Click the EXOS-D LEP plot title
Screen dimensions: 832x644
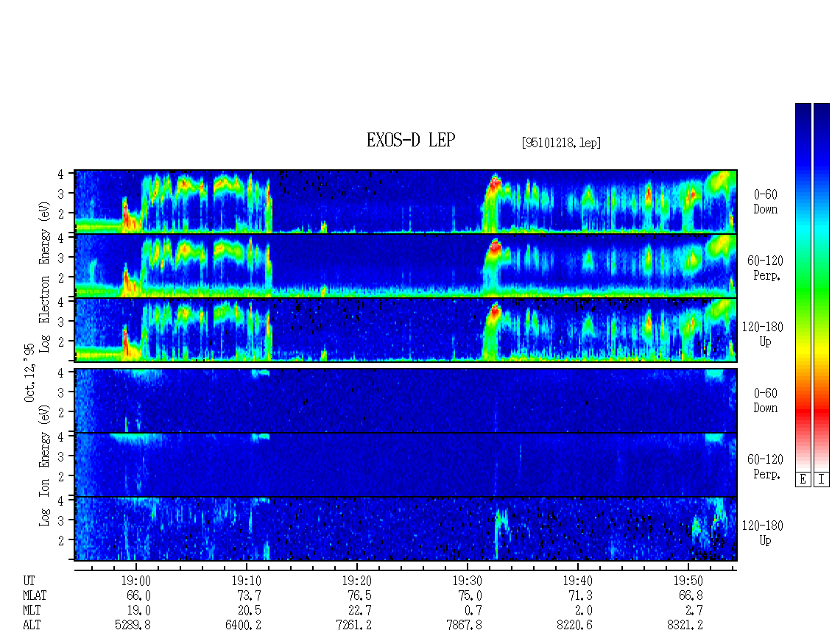pos(411,140)
